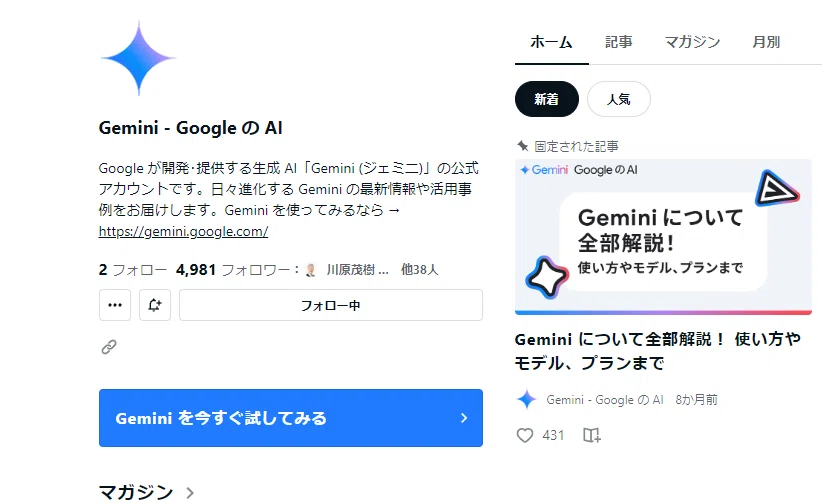This screenshot has height=504, width=822.
Task: Expand the マガジン section chevron
Action: pyautogui.click(x=190, y=492)
